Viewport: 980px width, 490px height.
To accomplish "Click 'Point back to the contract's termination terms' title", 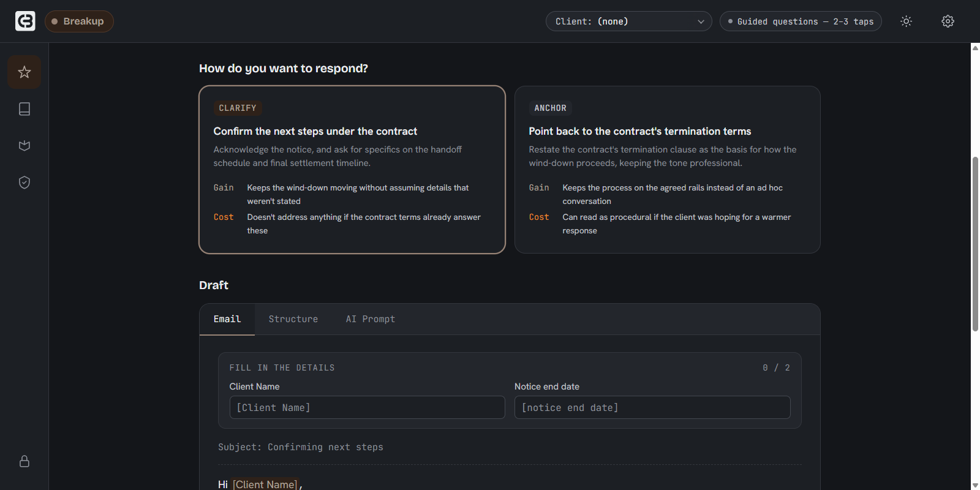I will coord(640,131).
